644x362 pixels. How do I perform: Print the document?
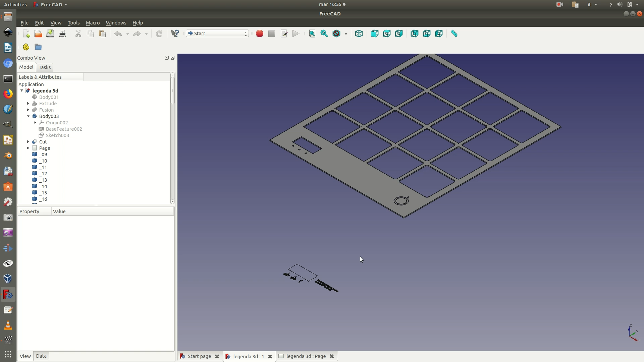(62, 34)
